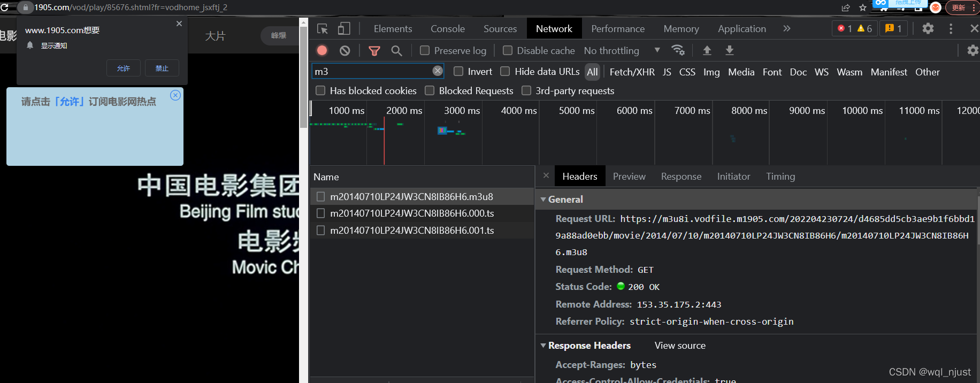Check the Invert filter option
The width and height of the screenshot is (980, 383).
tap(458, 71)
